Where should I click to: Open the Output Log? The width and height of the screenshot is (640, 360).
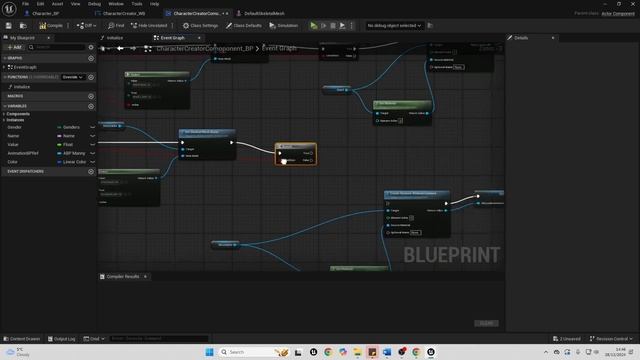click(x=62, y=339)
